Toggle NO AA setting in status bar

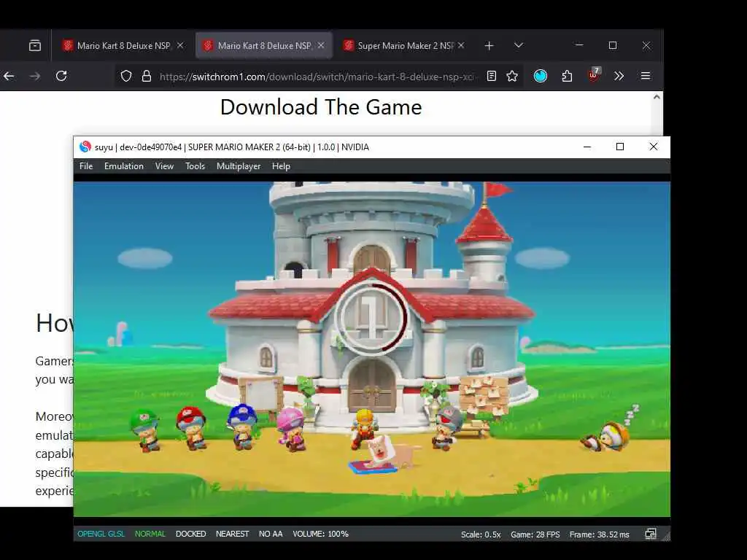tap(271, 534)
